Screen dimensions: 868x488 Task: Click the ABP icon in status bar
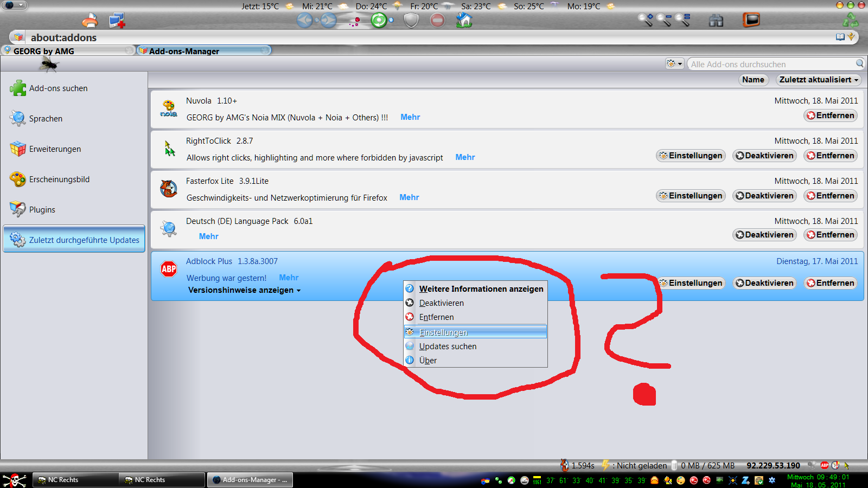(825, 465)
